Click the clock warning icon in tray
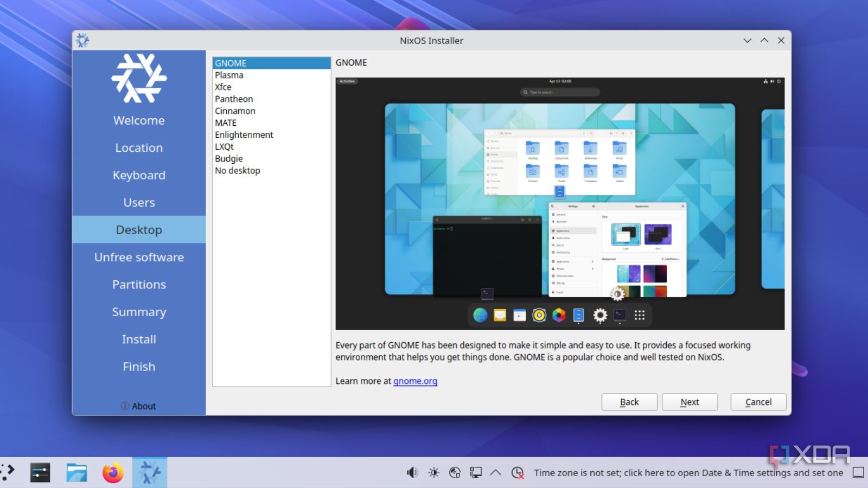This screenshot has width=868, height=488. (x=518, y=473)
